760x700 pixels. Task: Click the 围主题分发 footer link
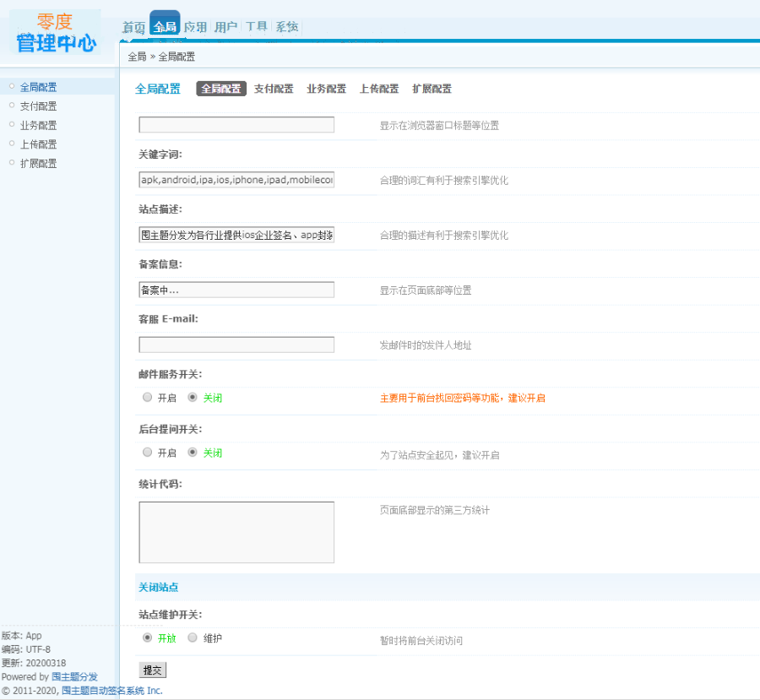click(x=74, y=676)
